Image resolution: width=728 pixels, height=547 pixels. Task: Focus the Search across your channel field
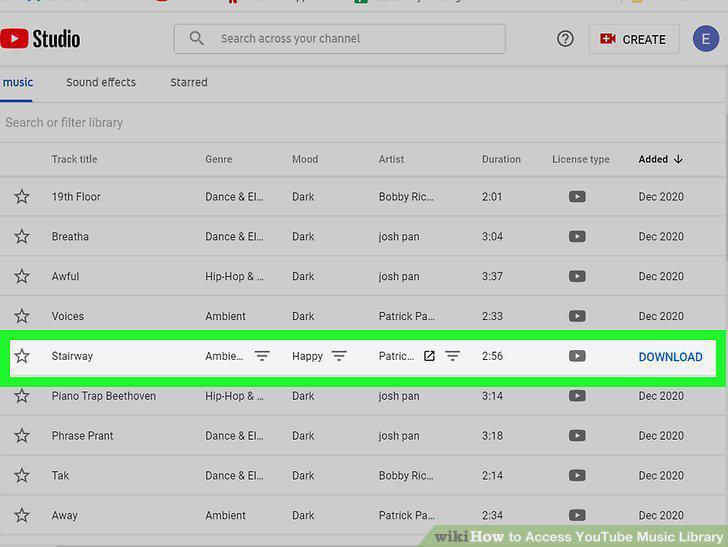(339, 39)
